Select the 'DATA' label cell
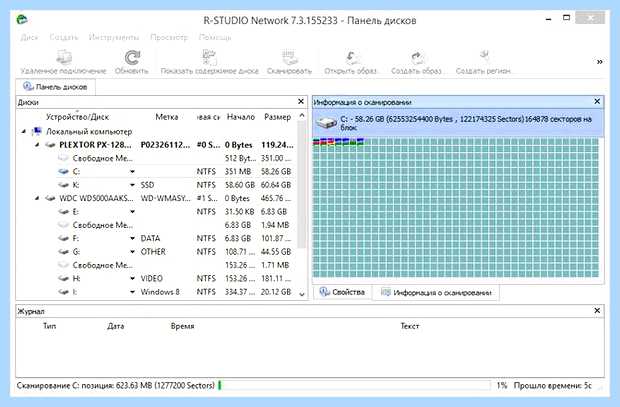This screenshot has height=407, width=620. [x=151, y=239]
